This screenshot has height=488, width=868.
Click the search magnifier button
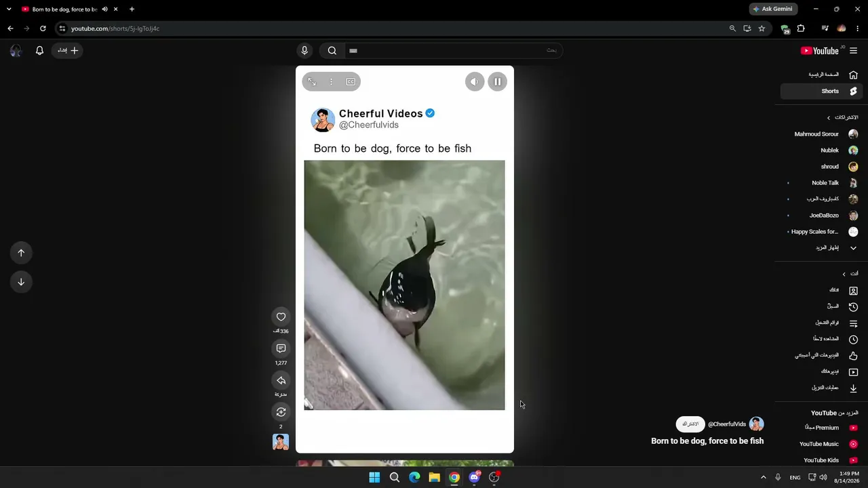[x=332, y=50]
